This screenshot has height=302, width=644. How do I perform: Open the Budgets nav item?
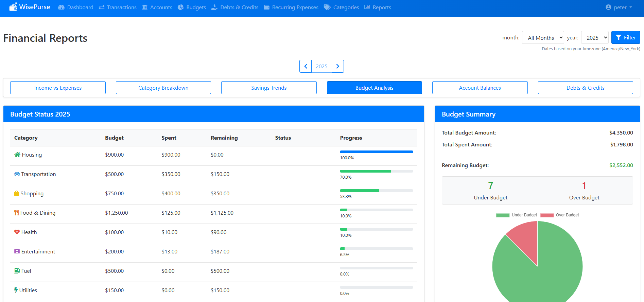[192, 7]
